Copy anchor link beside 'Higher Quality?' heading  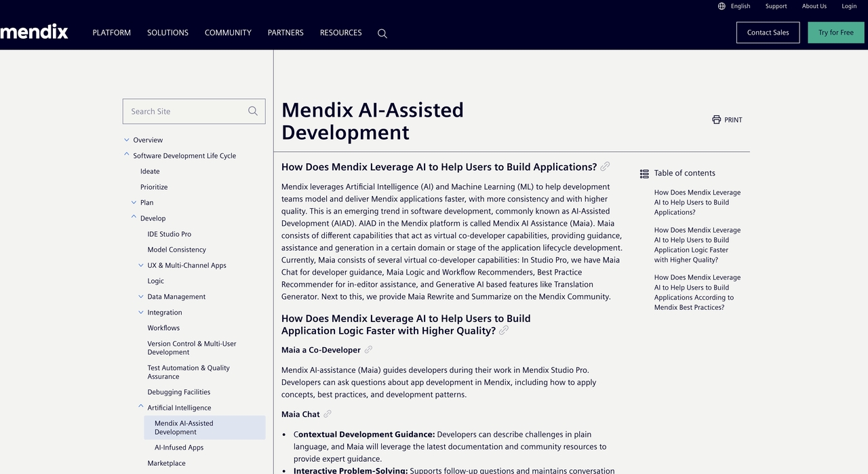(504, 331)
